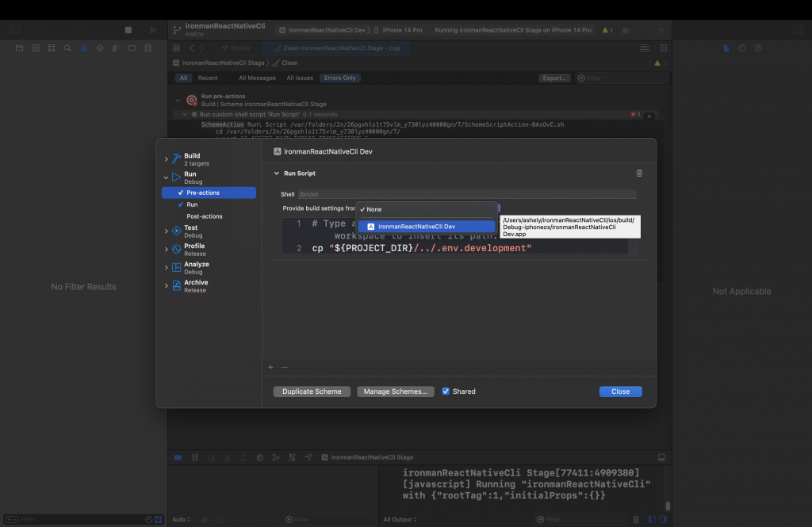Show Recent log entries
The image size is (812, 527).
208,78
